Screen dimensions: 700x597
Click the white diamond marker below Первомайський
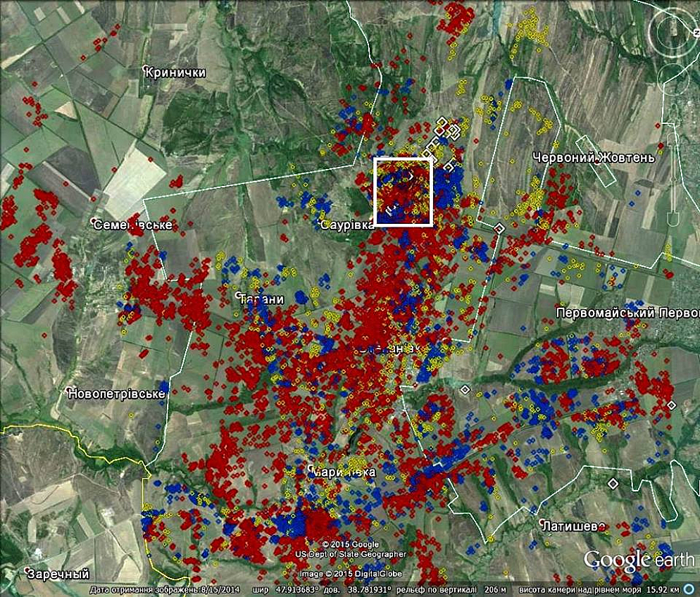coord(671,405)
